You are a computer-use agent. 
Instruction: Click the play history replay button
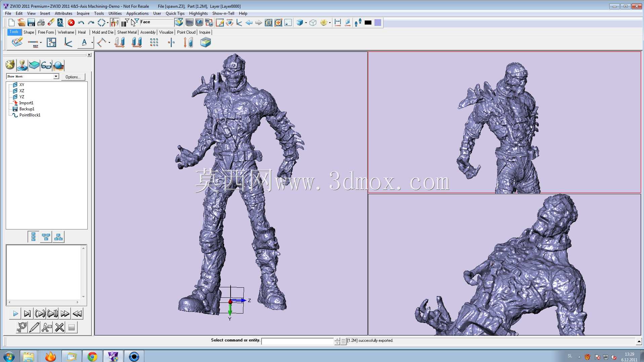pyautogui.click(x=15, y=314)
